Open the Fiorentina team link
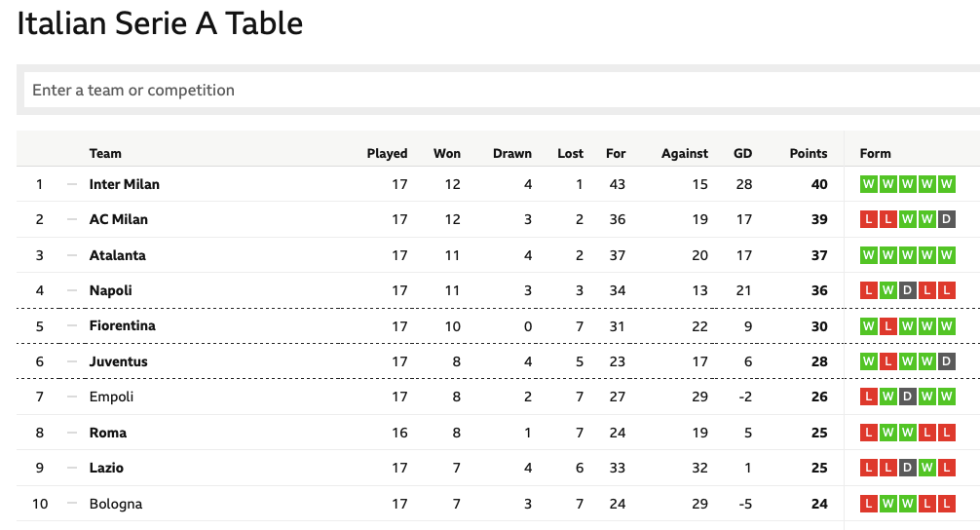 122,325
